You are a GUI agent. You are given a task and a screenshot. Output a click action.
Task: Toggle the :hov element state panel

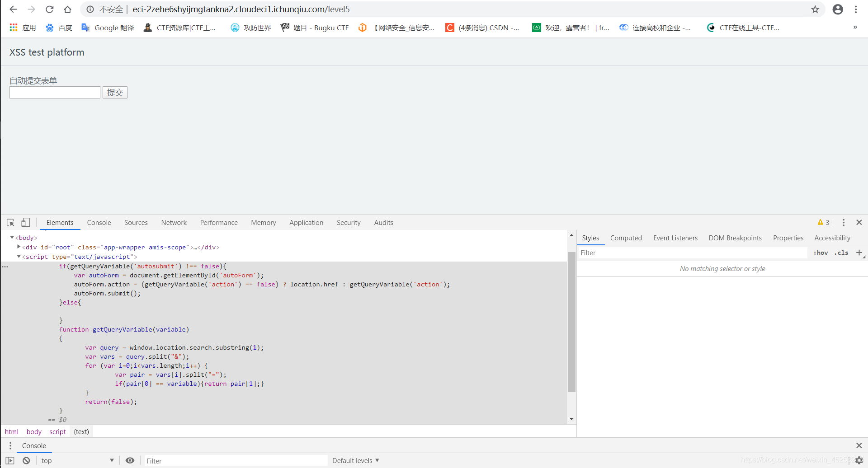coord(821,253)
